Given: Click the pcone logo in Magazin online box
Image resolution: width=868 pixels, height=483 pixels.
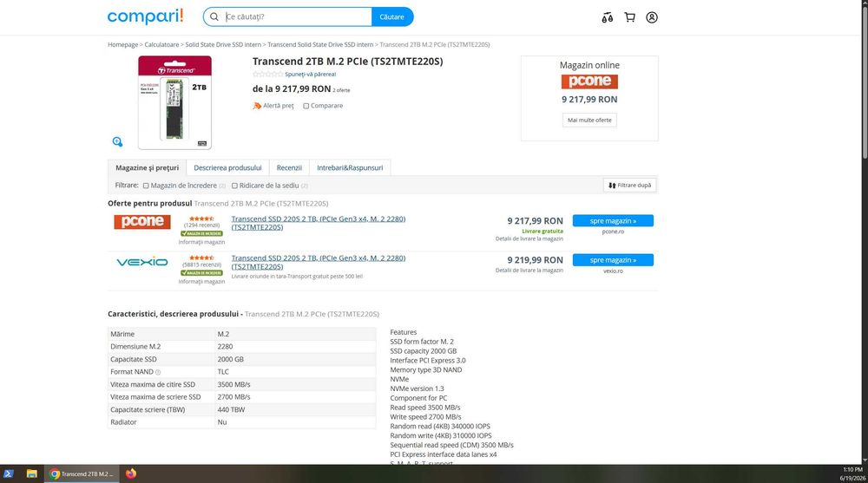Looking at the screenshot, I should point(589,82).
